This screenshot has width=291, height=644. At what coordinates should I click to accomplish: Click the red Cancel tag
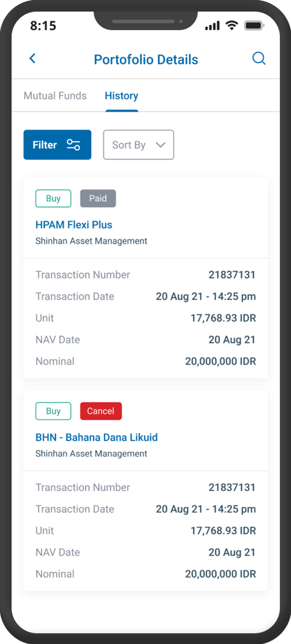(x=101, y=411)
